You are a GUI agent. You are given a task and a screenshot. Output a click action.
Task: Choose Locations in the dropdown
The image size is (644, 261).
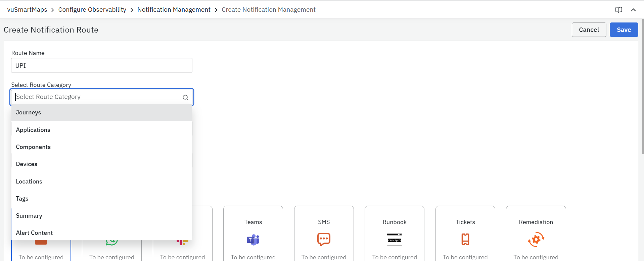coord(29,181)
